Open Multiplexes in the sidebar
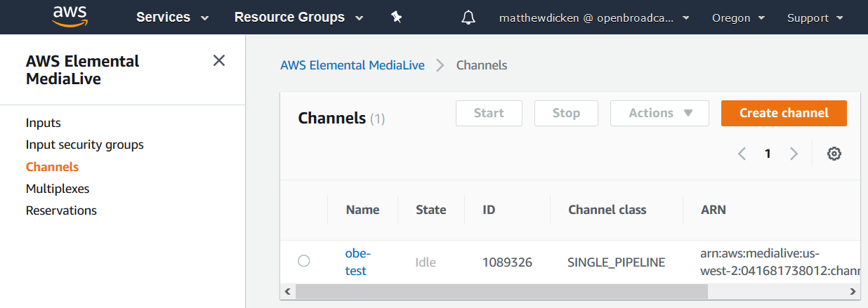Viewport: 868px width, 308px height. coord(58,189)
